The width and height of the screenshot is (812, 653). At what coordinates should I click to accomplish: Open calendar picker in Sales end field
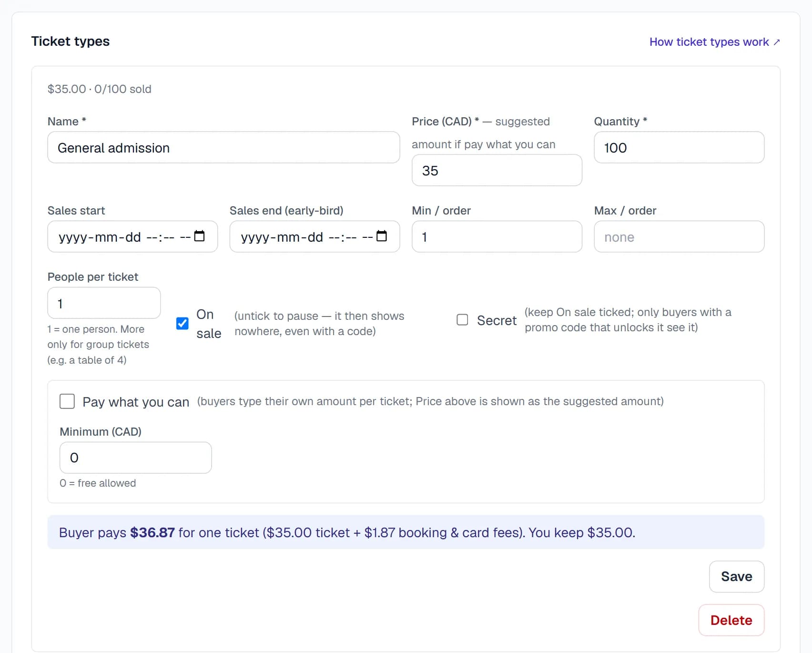point(382,236)
